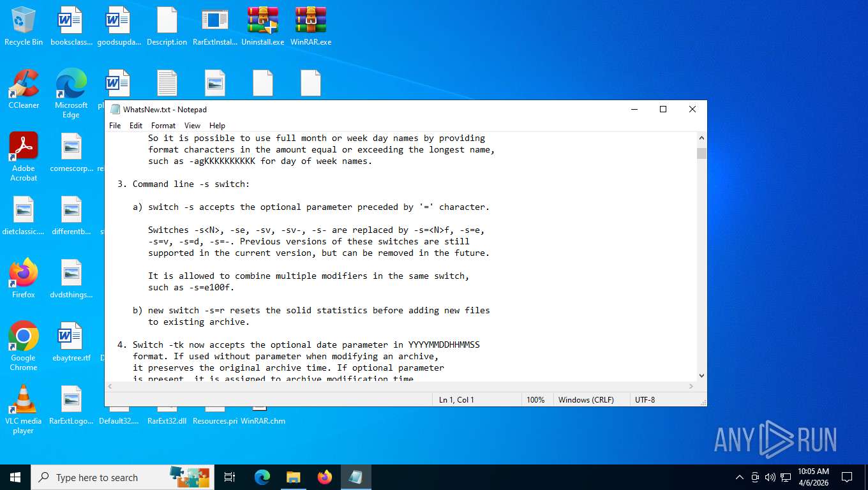The image size is (868, 490).
Task: Open File Explorer from the taskbar
Action: click(294, 477)
